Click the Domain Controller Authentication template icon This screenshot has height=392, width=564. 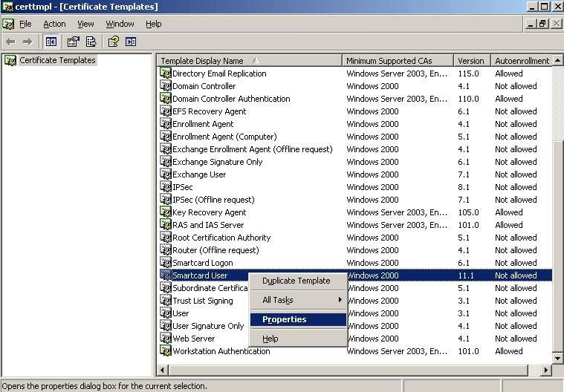coord(166,98)
